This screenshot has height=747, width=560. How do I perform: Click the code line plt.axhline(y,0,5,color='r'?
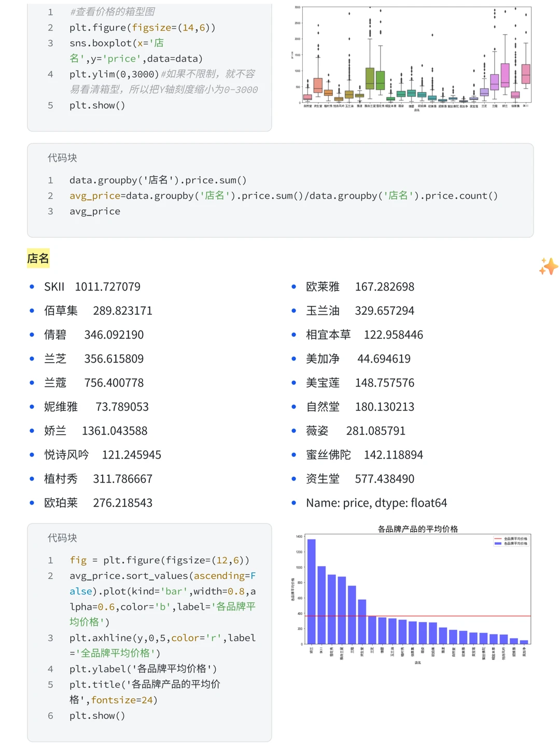click(x=163, y=645)
